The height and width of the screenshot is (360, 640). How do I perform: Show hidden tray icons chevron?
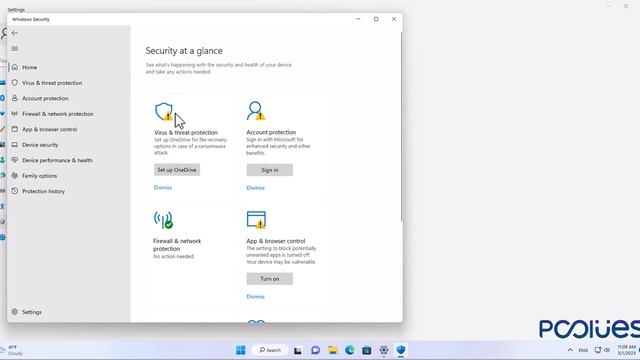coord(570,350)
